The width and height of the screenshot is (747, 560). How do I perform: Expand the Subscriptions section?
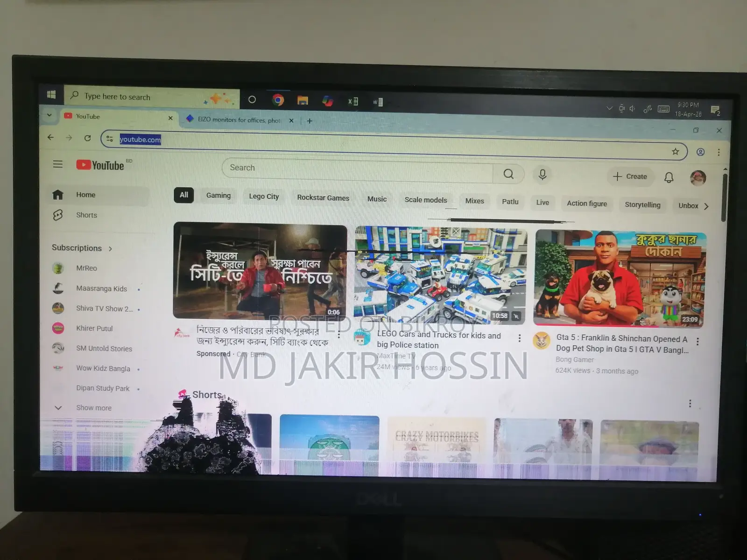pos(82,248)
